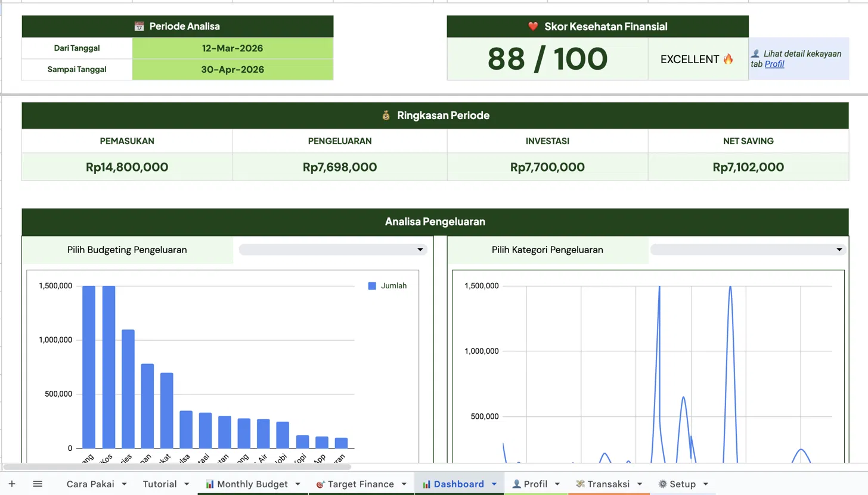Click the Jumlah legend color swatch
This screenshot has width=868, height=495.
coord(372,286)
